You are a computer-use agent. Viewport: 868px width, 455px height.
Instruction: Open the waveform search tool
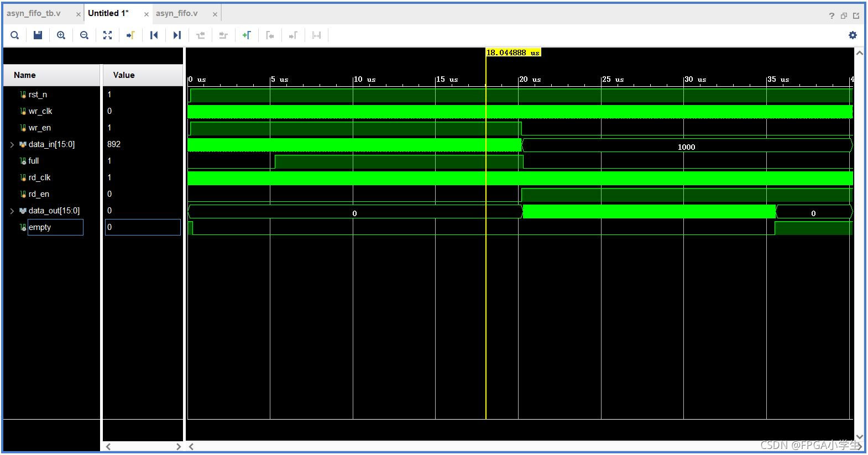click(x=15, y=35)
